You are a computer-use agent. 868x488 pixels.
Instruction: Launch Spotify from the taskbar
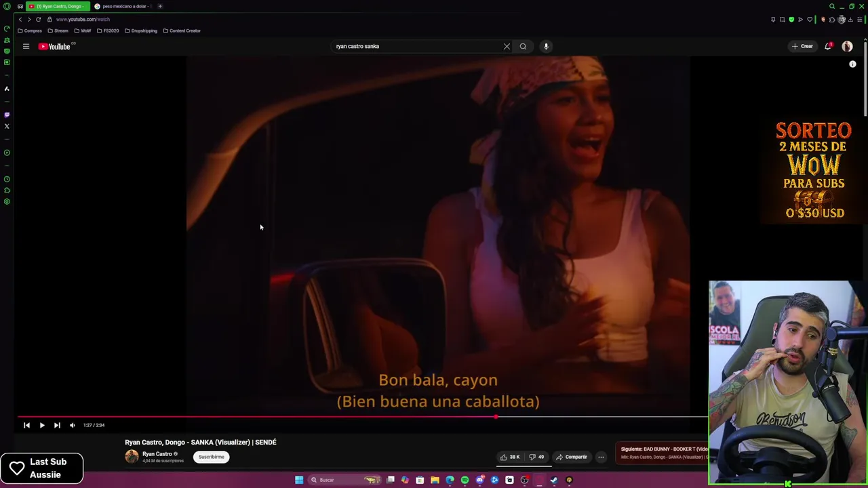[465, 480]
